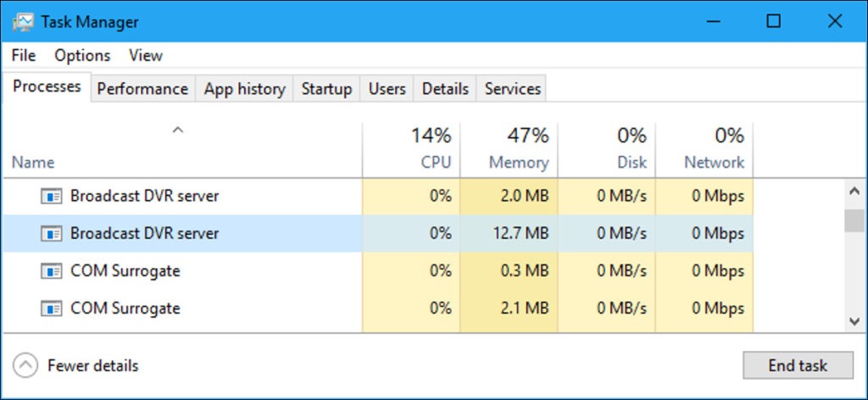Switch to the App history tab
The width and height of the screenshot is (868, 400).
coord(244,89)
